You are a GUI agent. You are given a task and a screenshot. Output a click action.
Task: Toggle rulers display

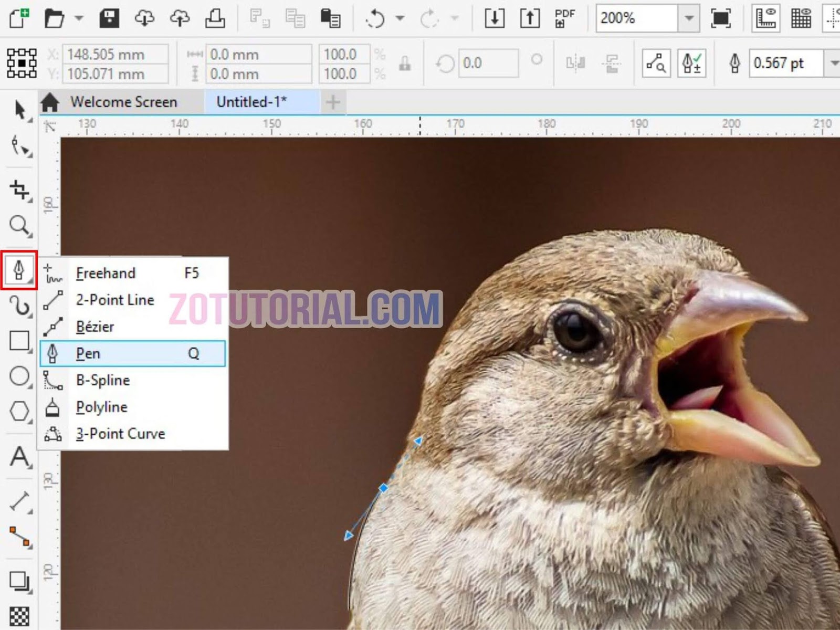click(766, 19)
